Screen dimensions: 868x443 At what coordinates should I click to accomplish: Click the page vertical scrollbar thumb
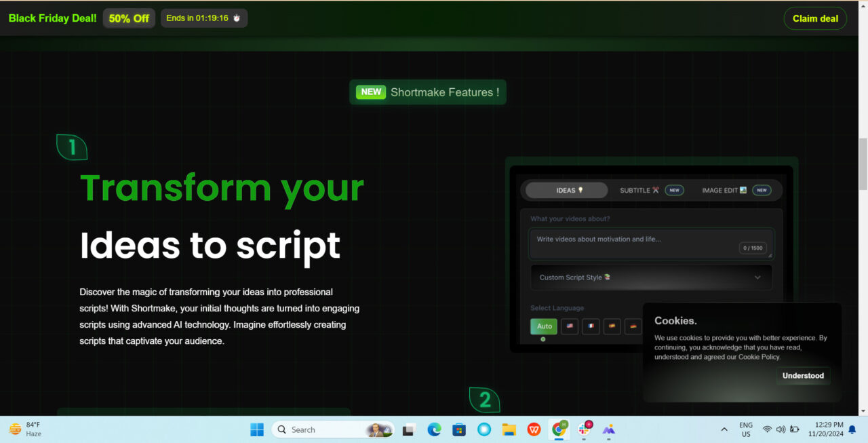pos(863,163)
